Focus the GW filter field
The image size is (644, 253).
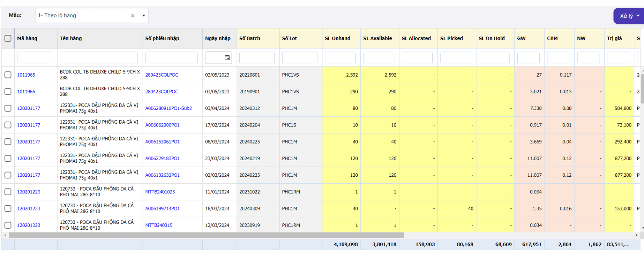point(529,58)
